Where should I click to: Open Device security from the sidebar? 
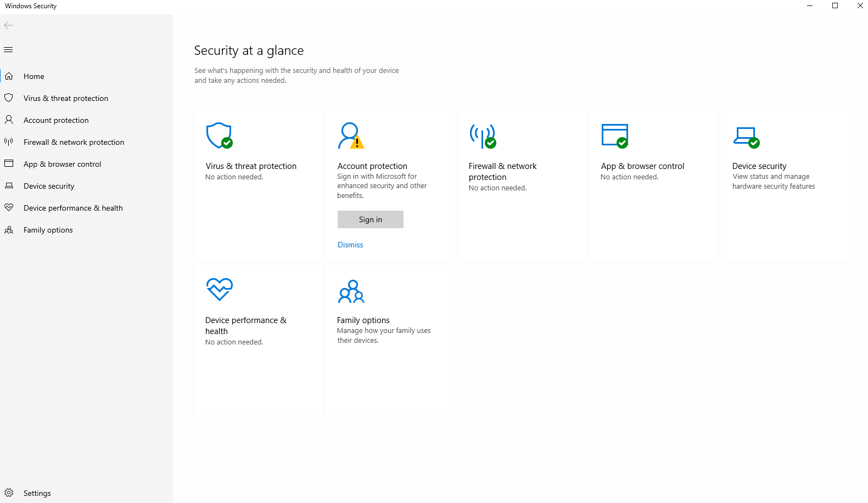coord(86,186)
